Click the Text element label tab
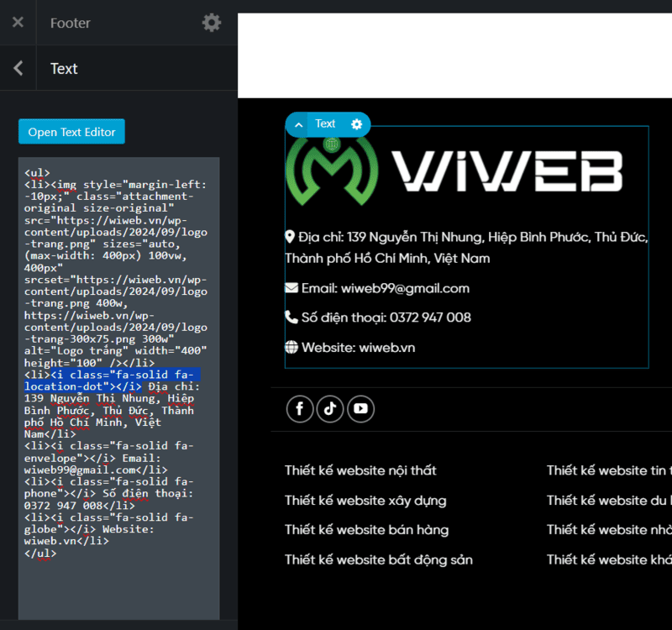This screenshot has height=630, width=672. pos(325,123)
